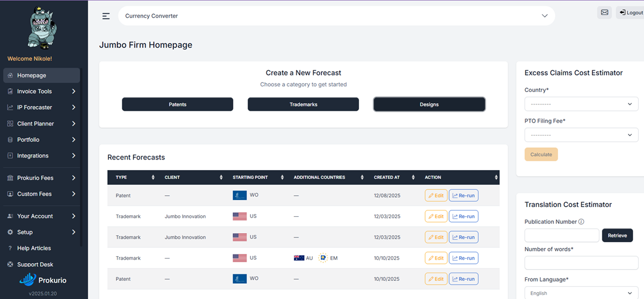
Task: Re-run the 12/08/2025 Patent forecast
Action: (x=463, y=195)
